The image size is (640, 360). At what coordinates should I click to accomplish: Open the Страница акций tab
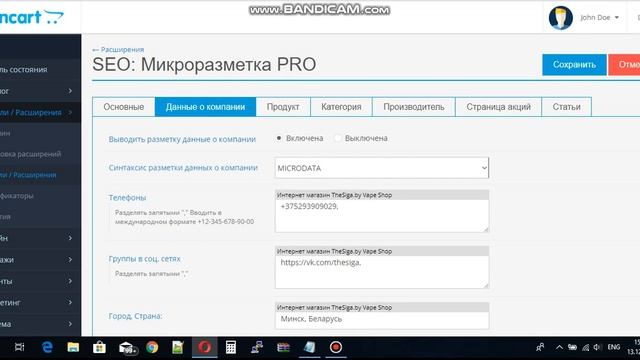click(498, 107)
